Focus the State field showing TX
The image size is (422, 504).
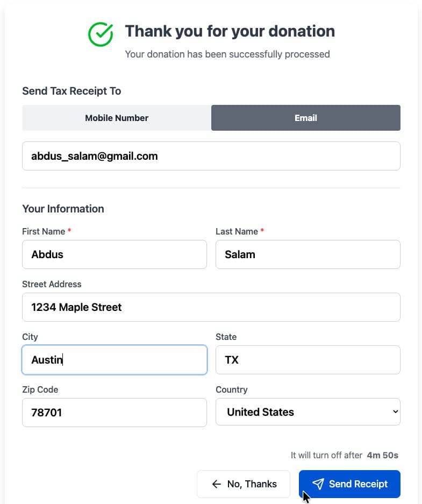308,360
